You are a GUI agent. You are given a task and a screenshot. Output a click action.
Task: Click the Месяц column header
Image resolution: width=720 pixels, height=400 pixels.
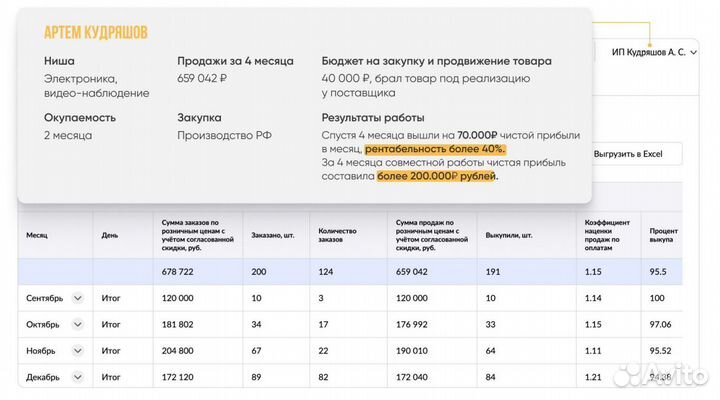coord(37,235)
